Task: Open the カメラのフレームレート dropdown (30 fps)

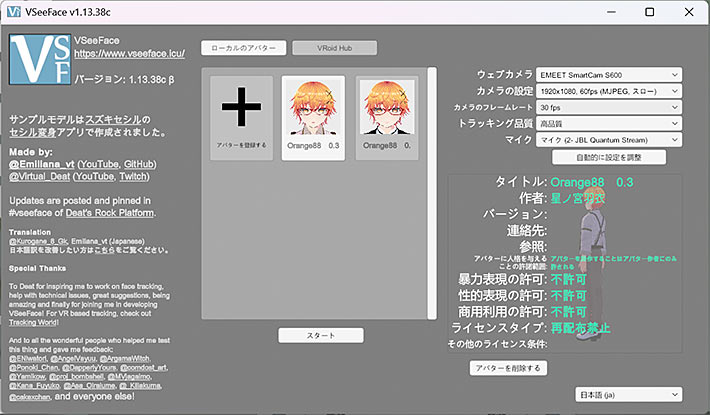Action: tap(609, 107)
